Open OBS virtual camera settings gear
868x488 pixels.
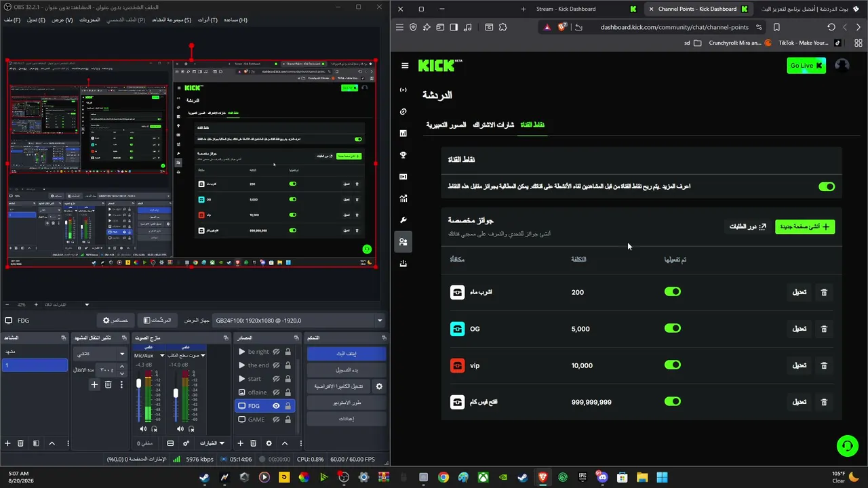click(x=379, y=386)
